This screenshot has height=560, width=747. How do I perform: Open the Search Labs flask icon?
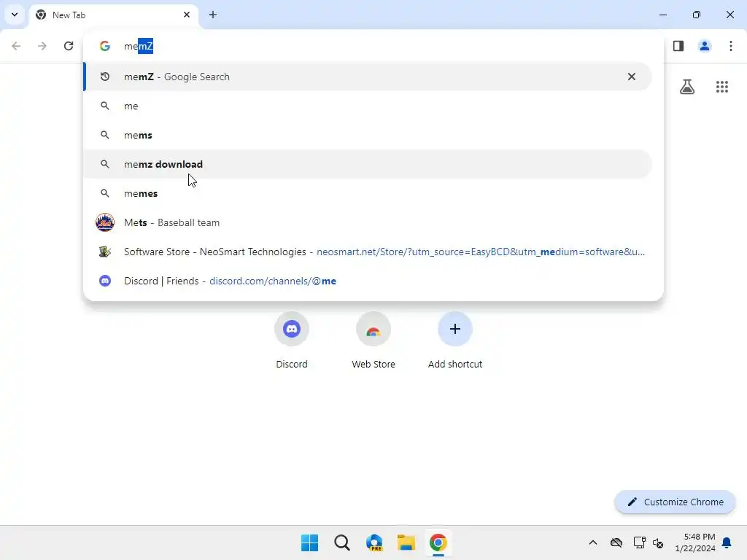pos(687,87)
